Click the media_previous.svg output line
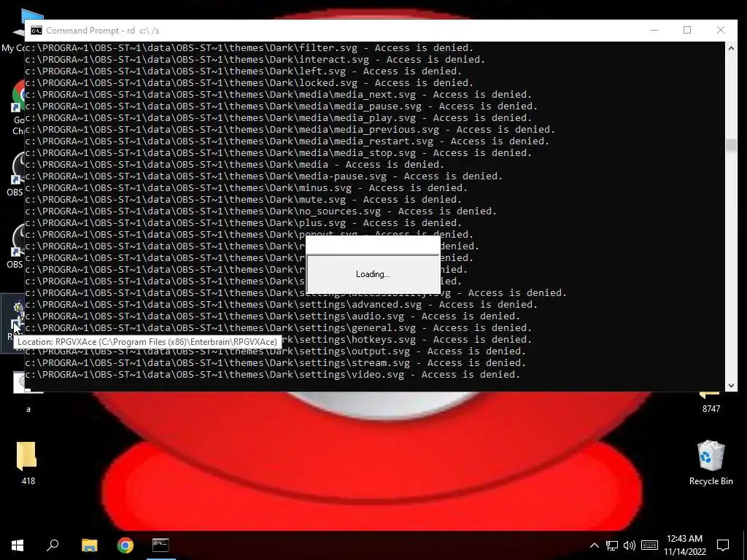The image size is (747, 560). coord(290,130)
